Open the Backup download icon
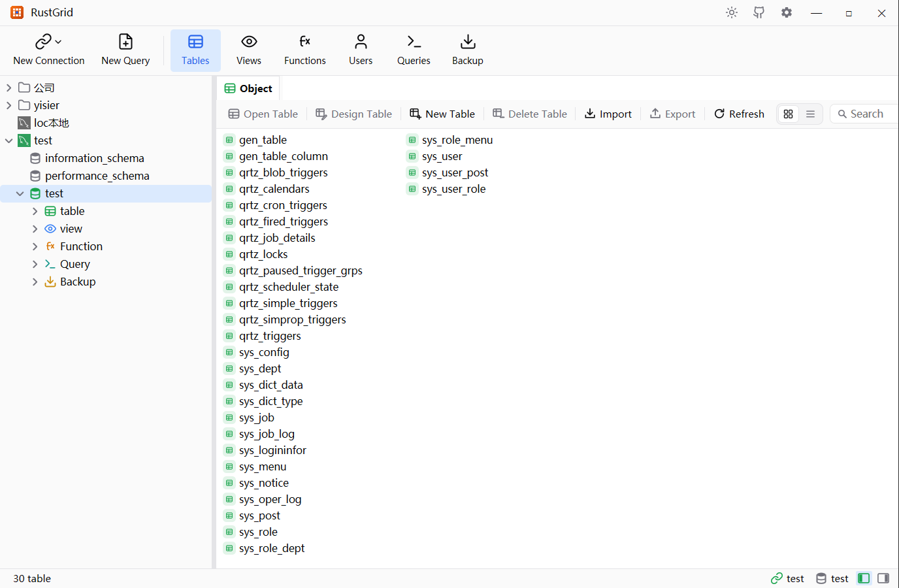This screenshot has width=899, height=588. click(468, 42)
